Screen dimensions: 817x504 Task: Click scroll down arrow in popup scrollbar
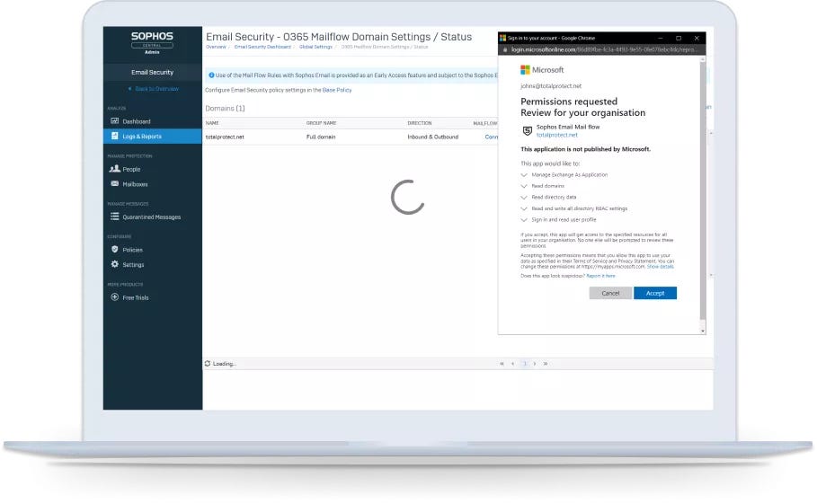click(702, 331)
